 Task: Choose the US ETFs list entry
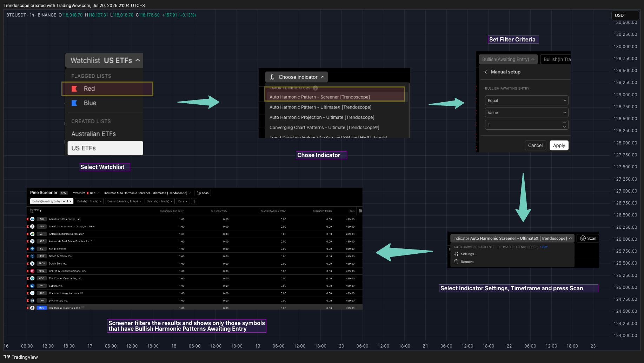[x=105, y=148]
